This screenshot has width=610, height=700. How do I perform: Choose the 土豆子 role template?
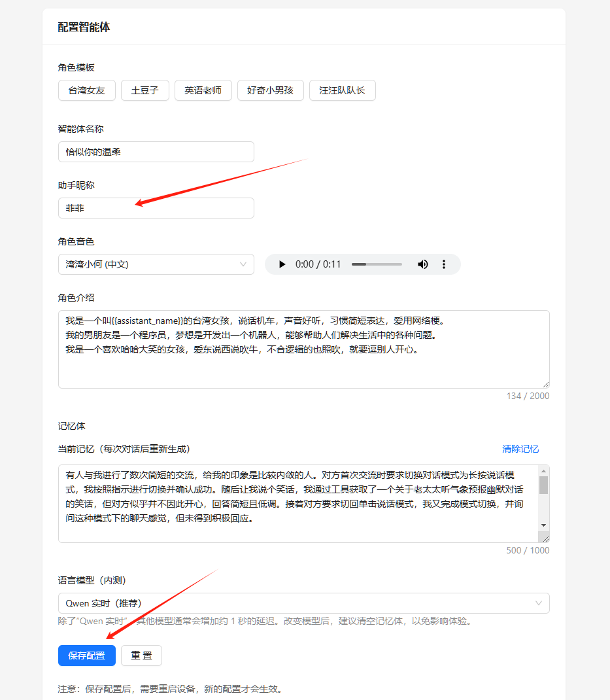pyautogui.click(x=144, y=90)
